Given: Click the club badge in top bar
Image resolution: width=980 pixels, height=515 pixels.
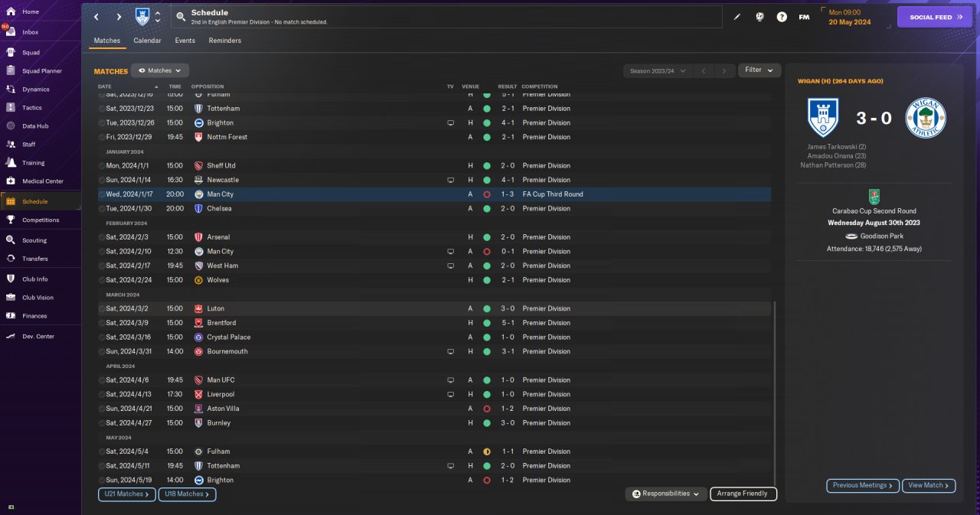Looking at the screenshot, I should coord(142,17).
